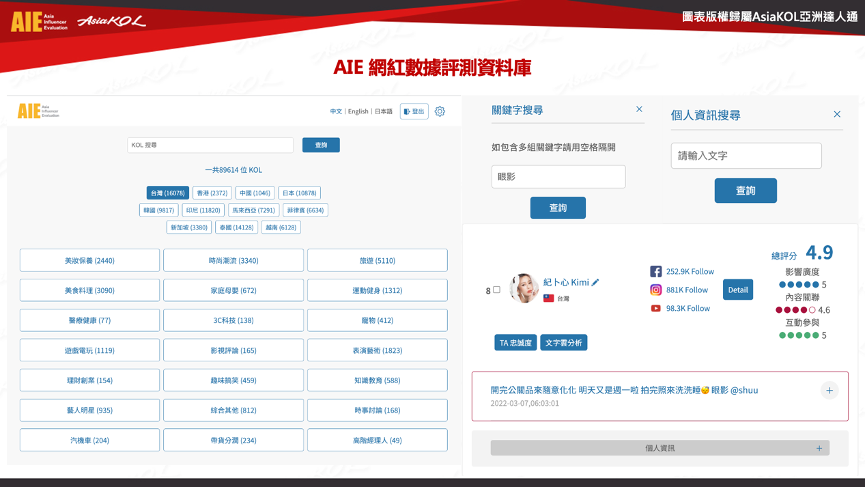This screenshot has height=487, width=866.
Task: Focus the KOL 搜尋 input field
Action: [x=210, y=145]
